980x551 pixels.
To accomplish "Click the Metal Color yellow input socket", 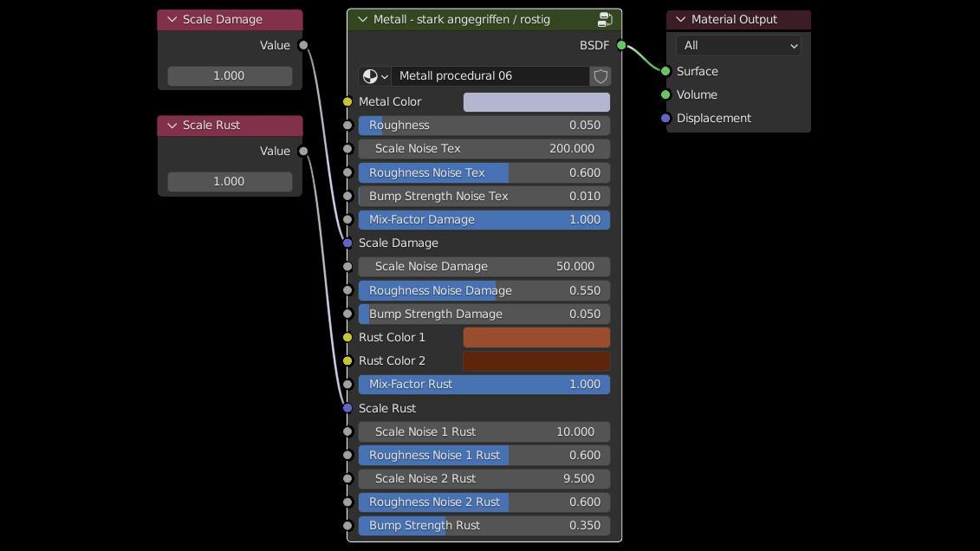I will [x=347, y=101].
